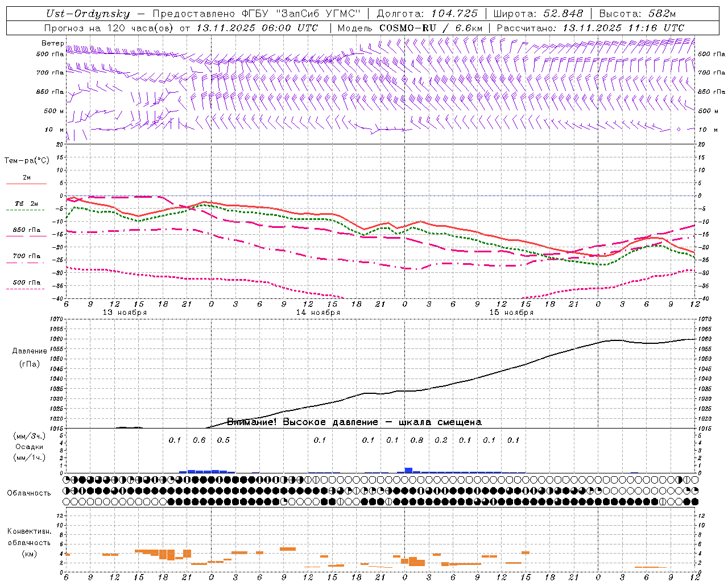This screenshot has width=728, height=582.
Task: Click the tallest blue precipitation bar under 0.8
Action: pos(408,470)
